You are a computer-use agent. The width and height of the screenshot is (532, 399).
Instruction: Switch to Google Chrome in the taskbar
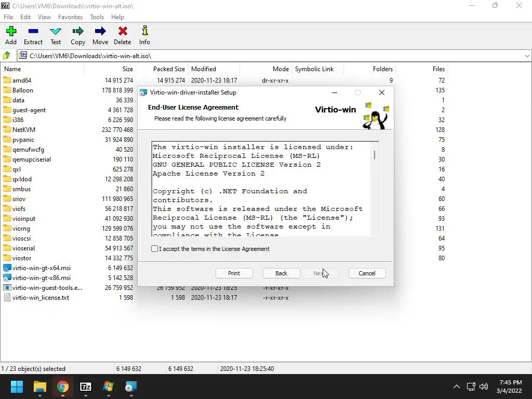click(62, 387)
